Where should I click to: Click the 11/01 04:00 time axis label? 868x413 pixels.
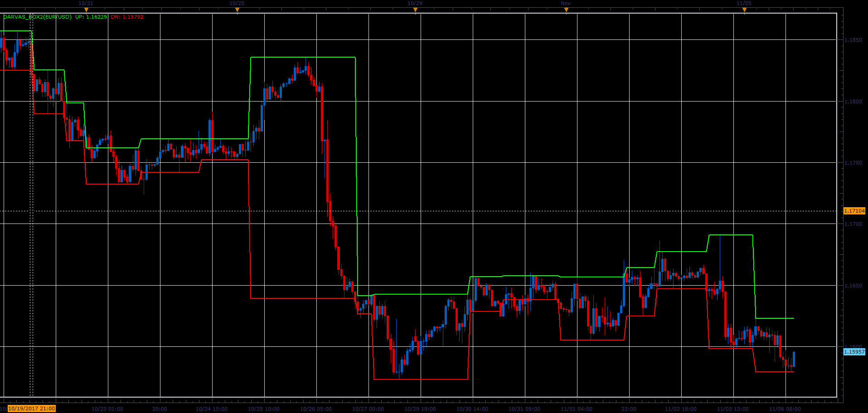point(577,409)
